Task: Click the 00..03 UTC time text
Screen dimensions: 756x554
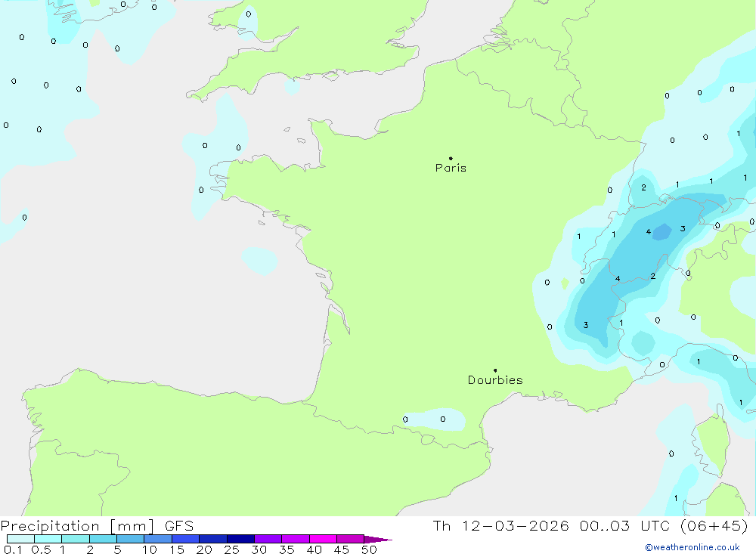Action: 625,525
